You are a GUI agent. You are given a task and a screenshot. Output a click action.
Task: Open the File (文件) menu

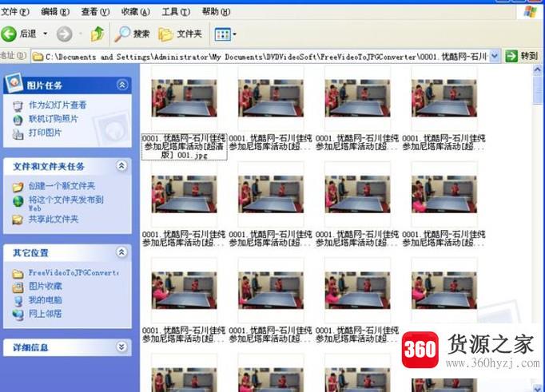click(x=15, y=12)
